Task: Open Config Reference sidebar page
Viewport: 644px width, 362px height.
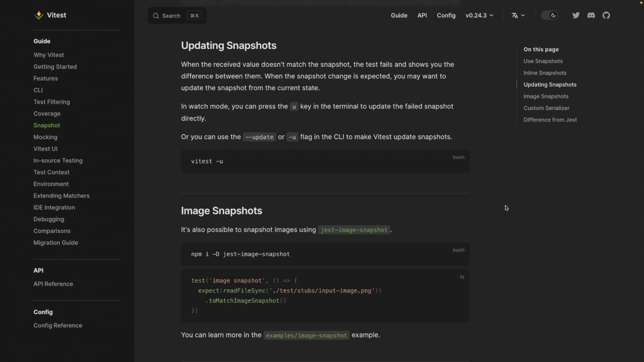Action: (x=58, y=325)
